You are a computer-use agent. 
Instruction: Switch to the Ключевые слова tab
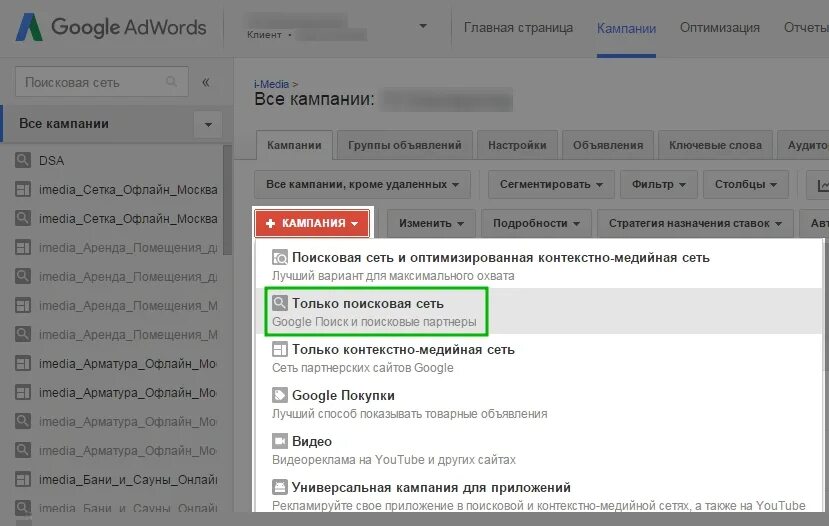tap(715, 145)
